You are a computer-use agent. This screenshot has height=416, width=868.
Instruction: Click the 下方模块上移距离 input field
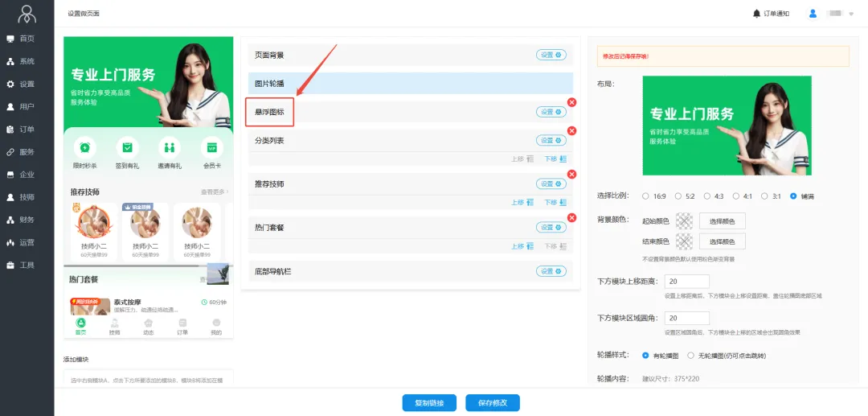[x=686, y=282]
